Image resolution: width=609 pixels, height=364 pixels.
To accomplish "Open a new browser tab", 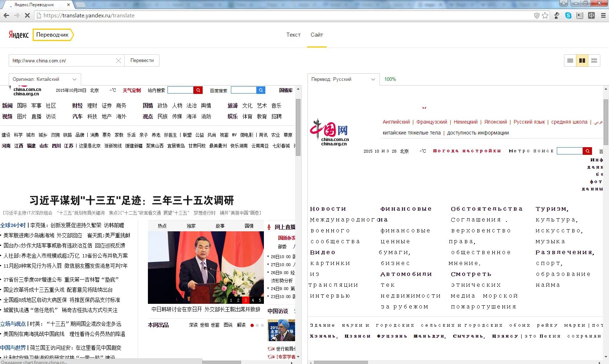I will pos(80,5).
